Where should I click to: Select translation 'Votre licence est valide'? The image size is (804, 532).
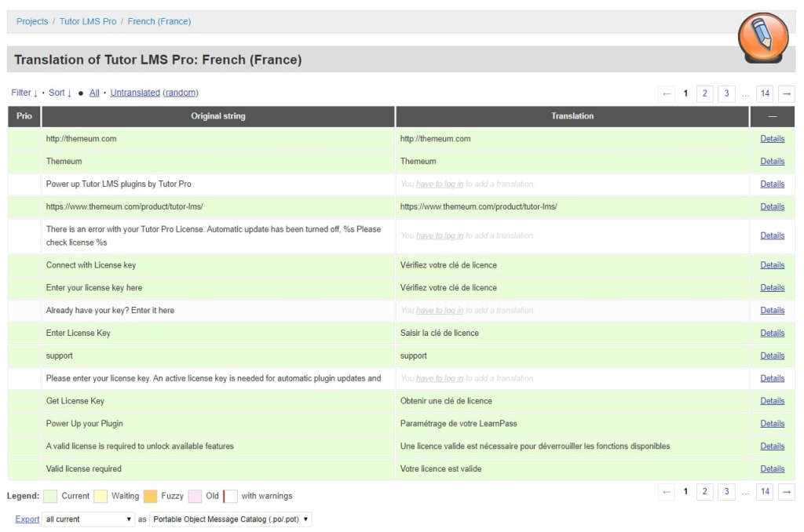(440, 469)
